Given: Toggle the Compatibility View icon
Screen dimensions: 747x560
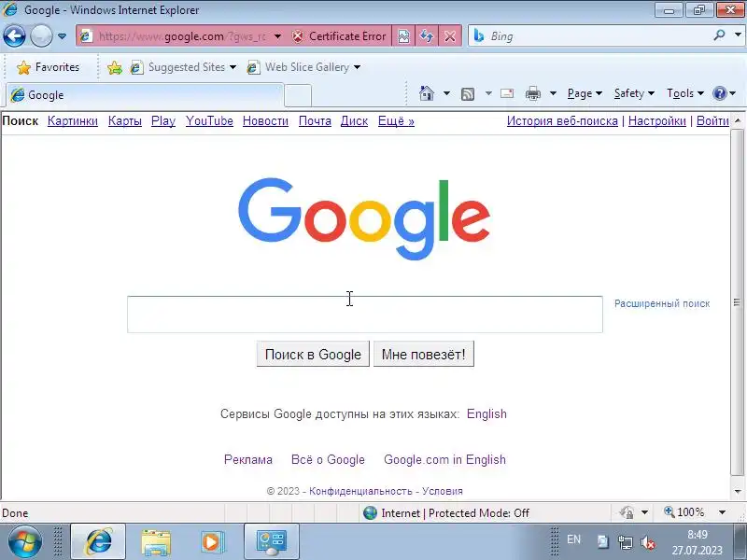Looking at the screenshot, I should [x=403, y=36].
